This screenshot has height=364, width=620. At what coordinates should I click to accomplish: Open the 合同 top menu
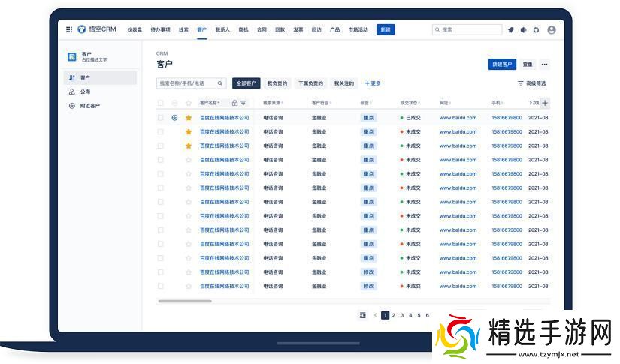262,29
